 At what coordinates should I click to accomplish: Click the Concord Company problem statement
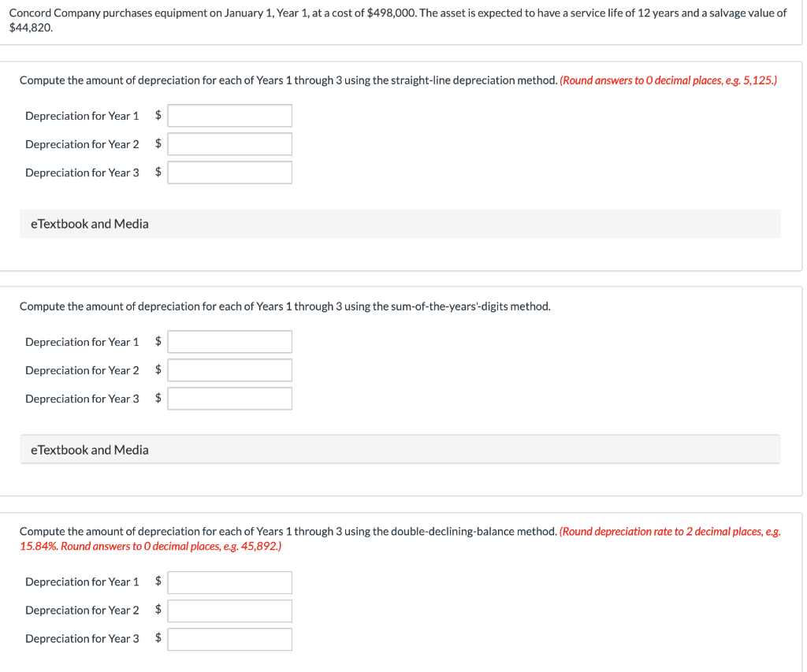tap(398, 20)
